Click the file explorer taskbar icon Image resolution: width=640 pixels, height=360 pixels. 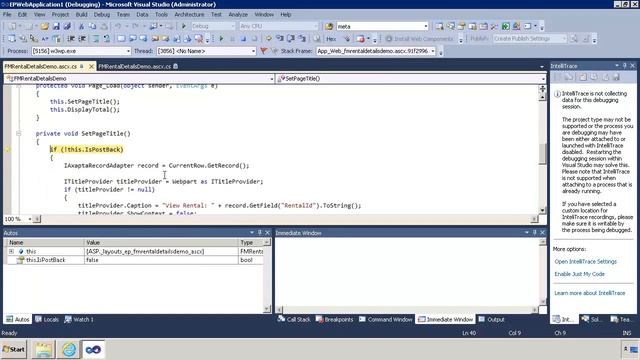tap(43, 349)
